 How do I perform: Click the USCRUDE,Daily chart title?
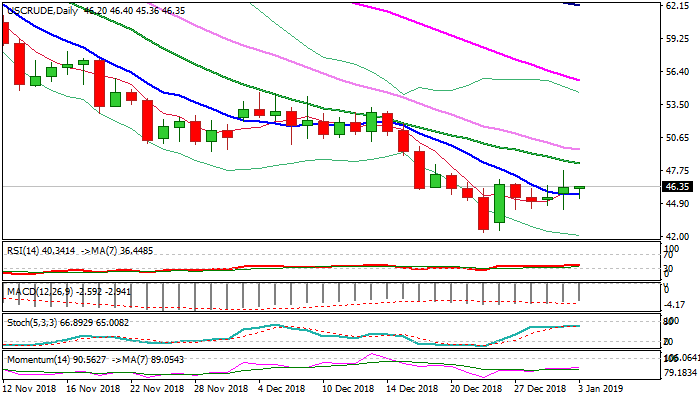[40, 8]
